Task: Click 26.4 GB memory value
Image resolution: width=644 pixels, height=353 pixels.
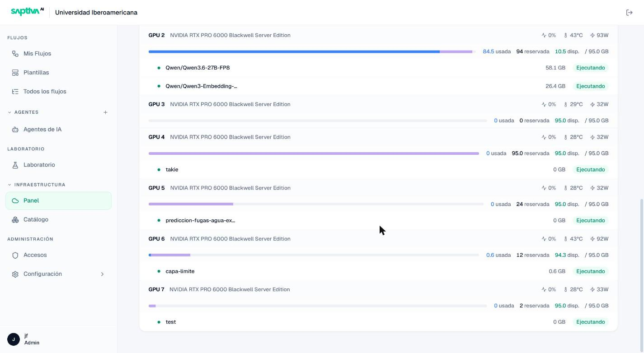Action: (x=555, y=86)
